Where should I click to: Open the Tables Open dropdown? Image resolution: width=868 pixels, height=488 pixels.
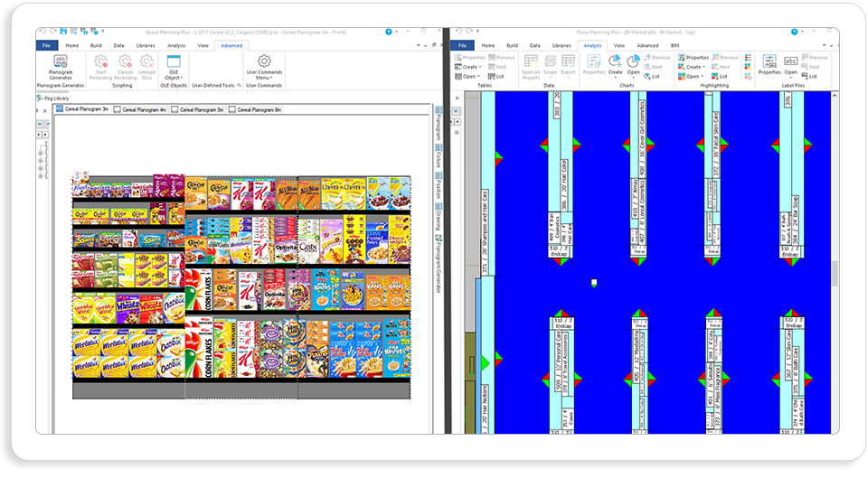pos(467,76)
